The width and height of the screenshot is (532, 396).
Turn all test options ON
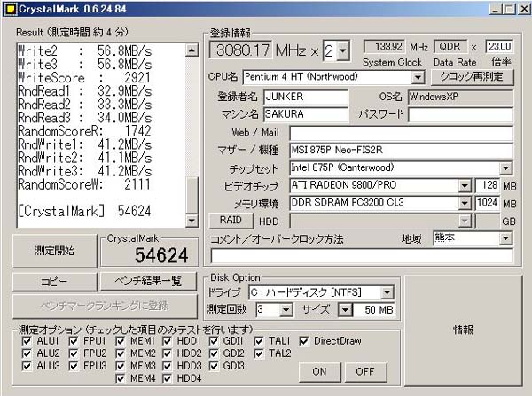click(x=319, y=371)
